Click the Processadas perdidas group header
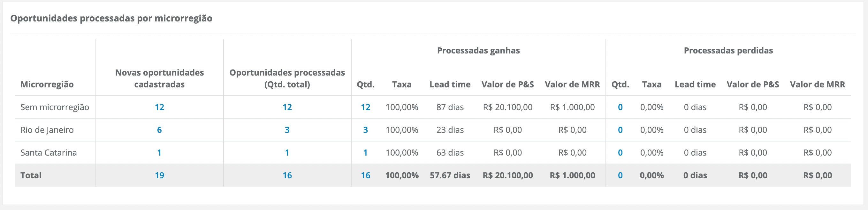Screen dimensions: 868x210 728,51
